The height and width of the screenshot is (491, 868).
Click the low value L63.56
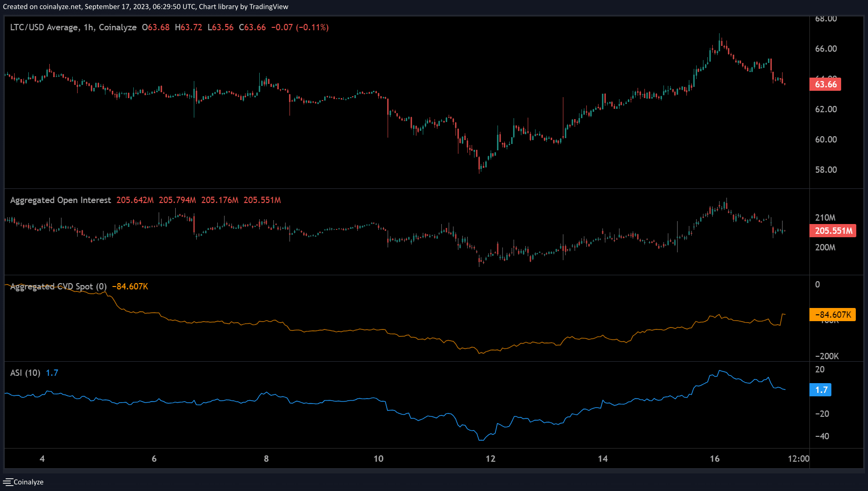point(221,27)
